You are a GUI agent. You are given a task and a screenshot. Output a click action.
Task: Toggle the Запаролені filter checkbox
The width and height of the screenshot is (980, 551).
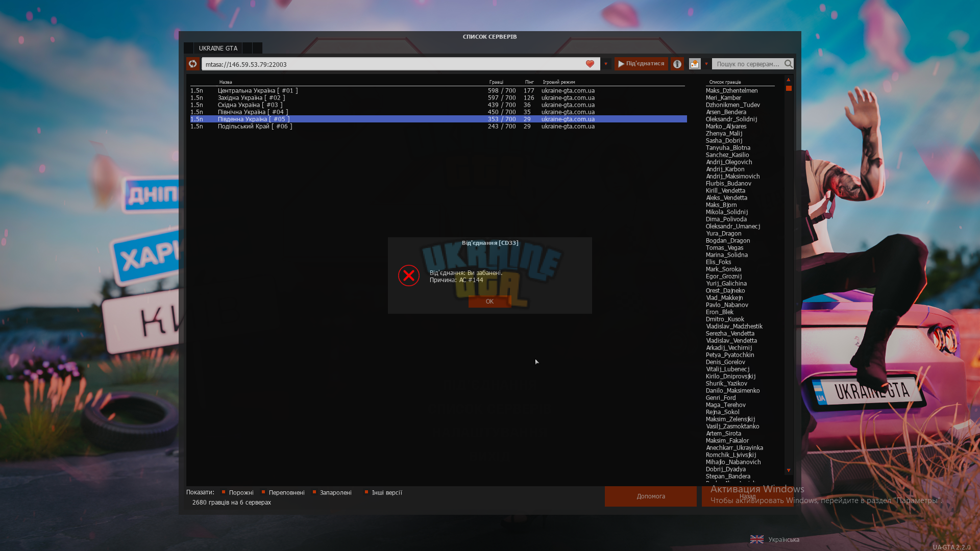314,492
